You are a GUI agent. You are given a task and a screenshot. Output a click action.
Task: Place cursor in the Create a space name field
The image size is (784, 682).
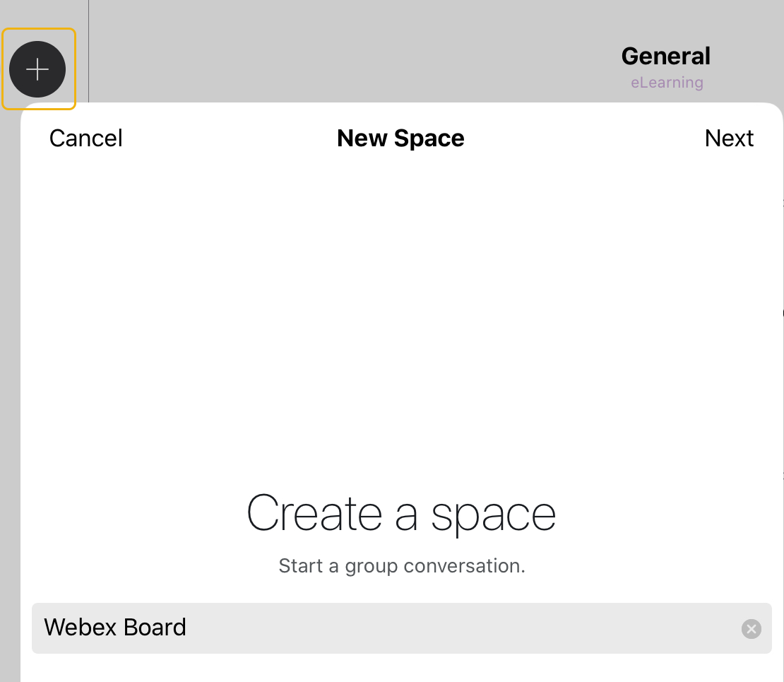pyautogui.click(x=283, y=628)
